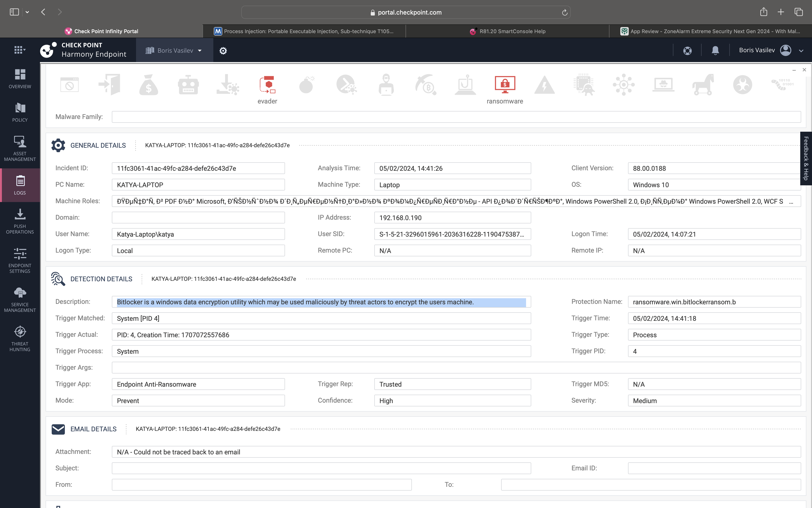Screen dimensions: 812x508
Task: Open Asset Management sidebar item
Action: [x=20, y=149]
